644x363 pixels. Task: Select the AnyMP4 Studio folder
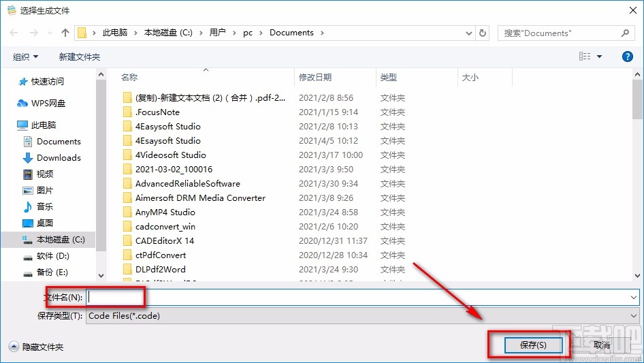(x=165, y=212)
